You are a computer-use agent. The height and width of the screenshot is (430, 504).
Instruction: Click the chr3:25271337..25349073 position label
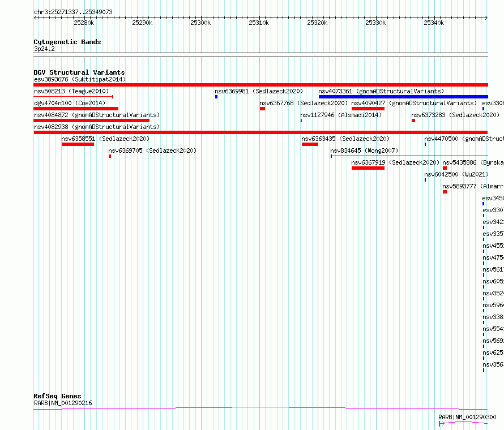coord(73,12)
